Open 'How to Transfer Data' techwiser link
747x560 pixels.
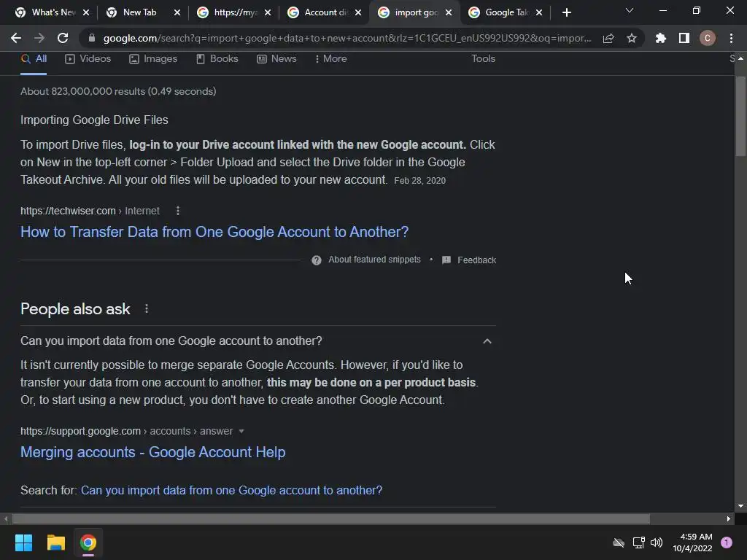(214, 232)
